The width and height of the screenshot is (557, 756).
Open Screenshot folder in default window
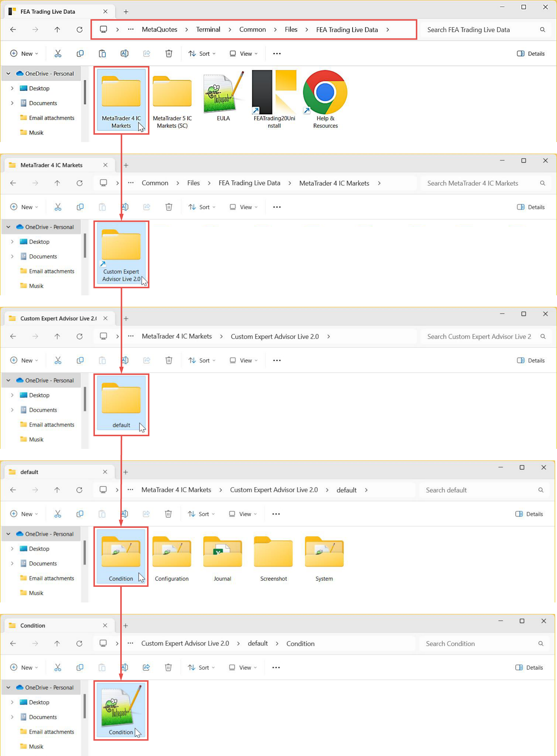coord(273,559)
